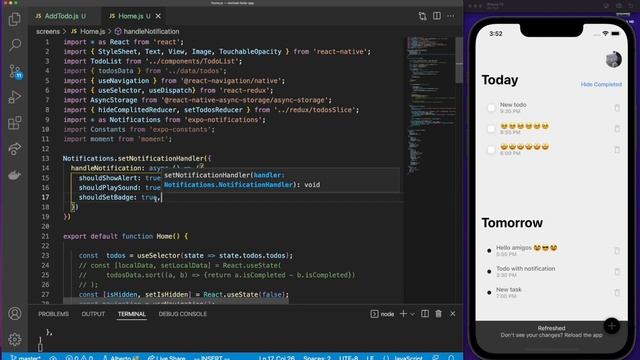Toggle the New task todo bullet
The image size is (640, 360).
pyautogui.click(x=489, y=292)
